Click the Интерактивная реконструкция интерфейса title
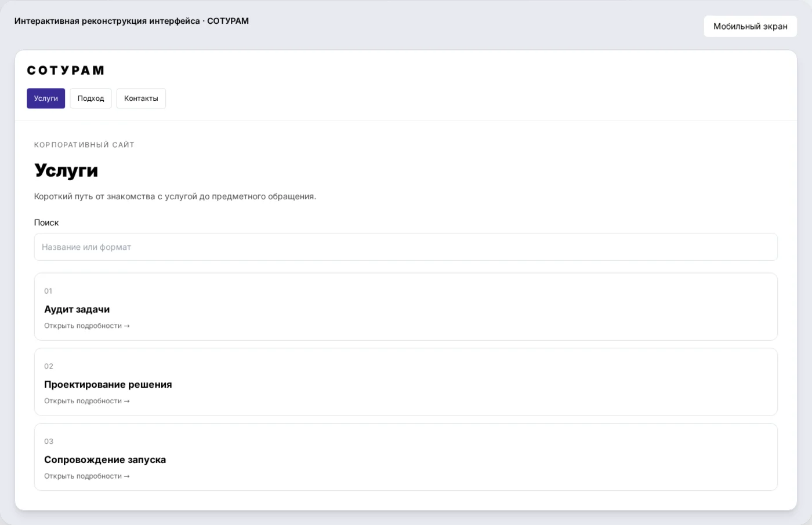 pos(132,21)
